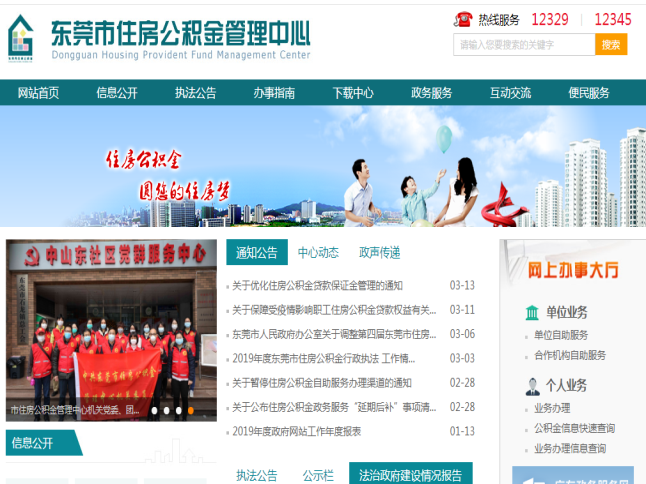
Task: Switch to the 政声传递 tab
Action: pos(379,252)
